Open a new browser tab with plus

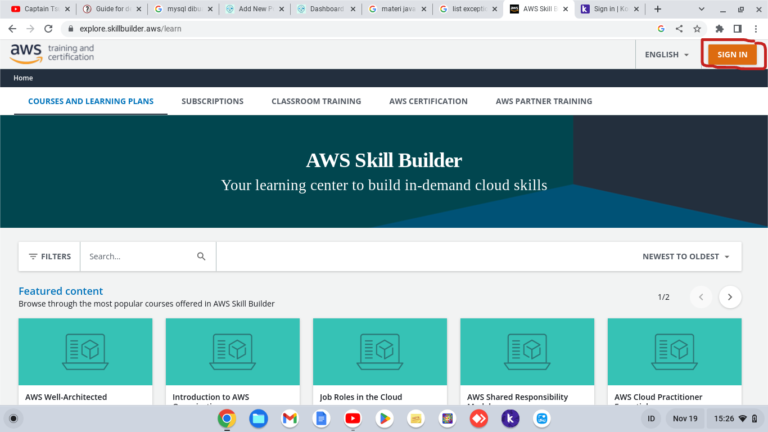click(x=657, y=9)
